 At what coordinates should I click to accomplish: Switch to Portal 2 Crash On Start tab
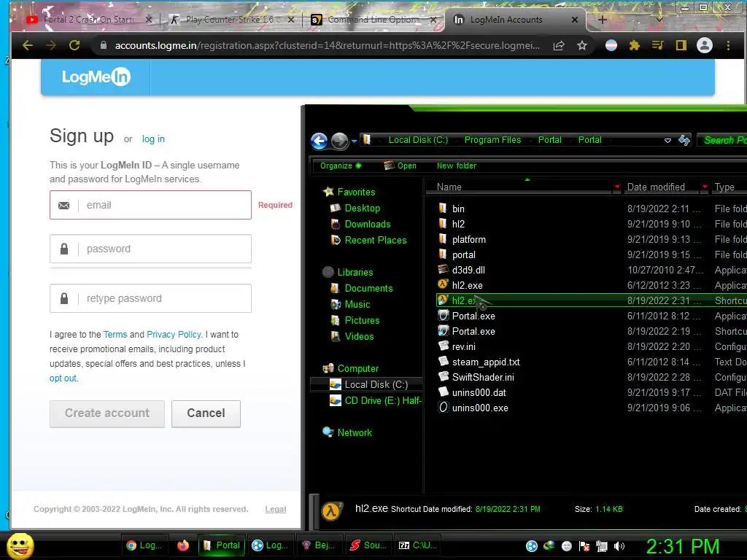tap(88, 20)
